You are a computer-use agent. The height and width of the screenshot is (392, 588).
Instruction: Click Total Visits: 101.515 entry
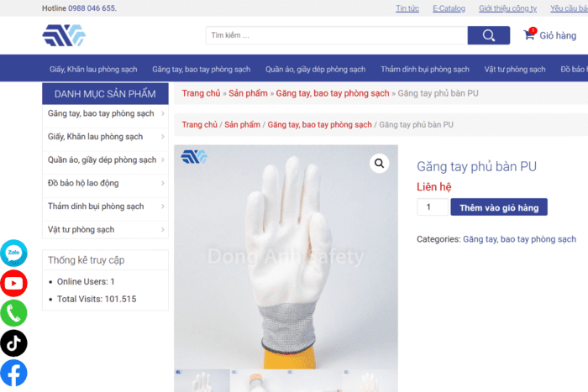97,299
